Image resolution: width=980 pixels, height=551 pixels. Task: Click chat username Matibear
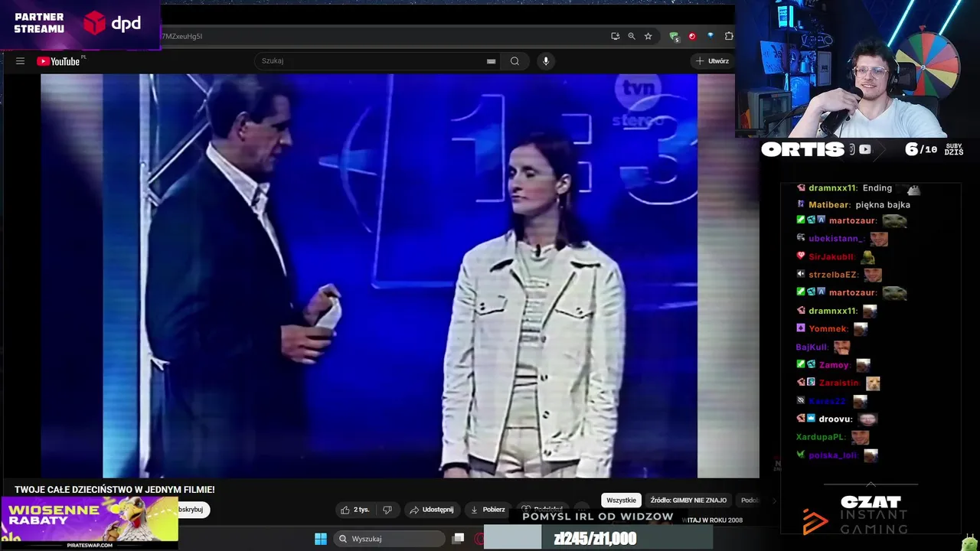[x=829, y=205]
